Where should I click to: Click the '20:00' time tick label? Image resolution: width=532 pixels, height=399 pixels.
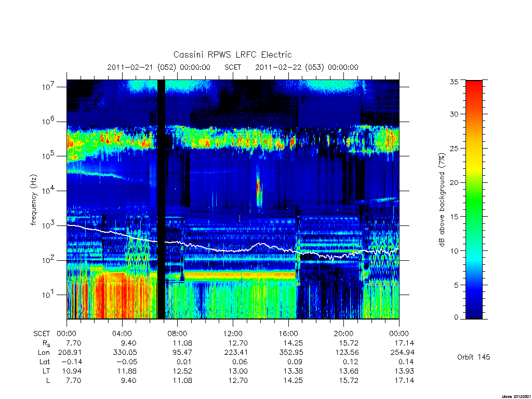[344, 334]
